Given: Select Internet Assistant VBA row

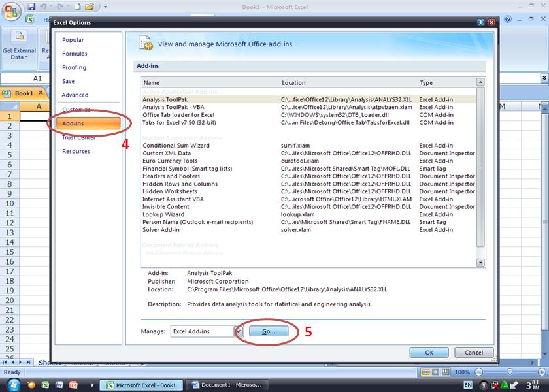Looking at the screenshot, I should [x=308, y=199].
